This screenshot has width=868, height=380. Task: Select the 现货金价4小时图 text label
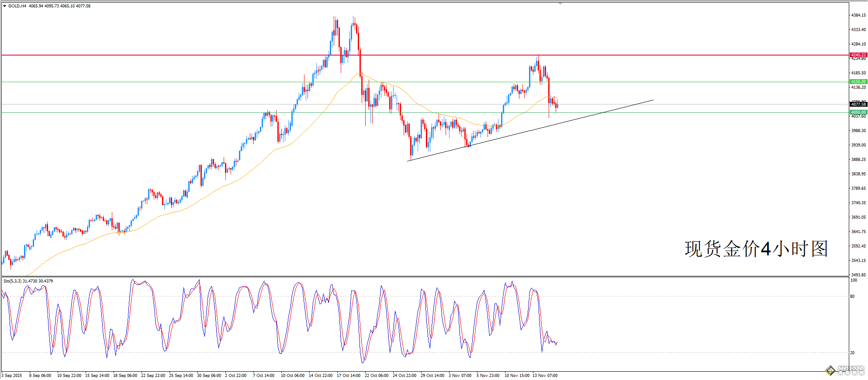[x=756, y=249]
